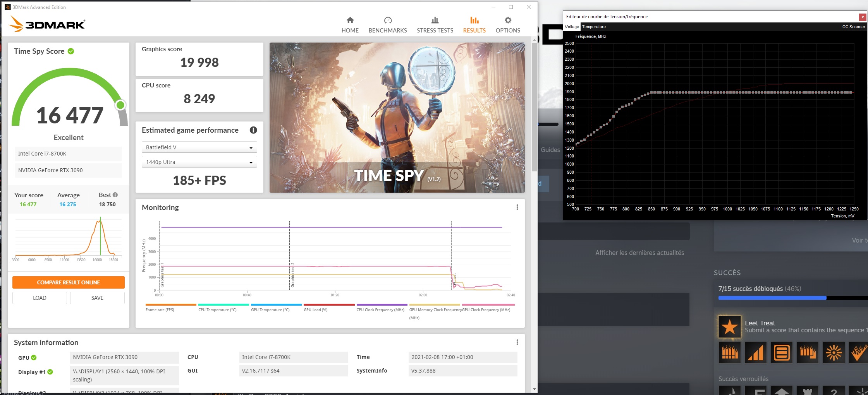The height and width of the screenshot is (395, 868).
Task: Open the Benchmarks gauge icon
Action: pos(388,20)
